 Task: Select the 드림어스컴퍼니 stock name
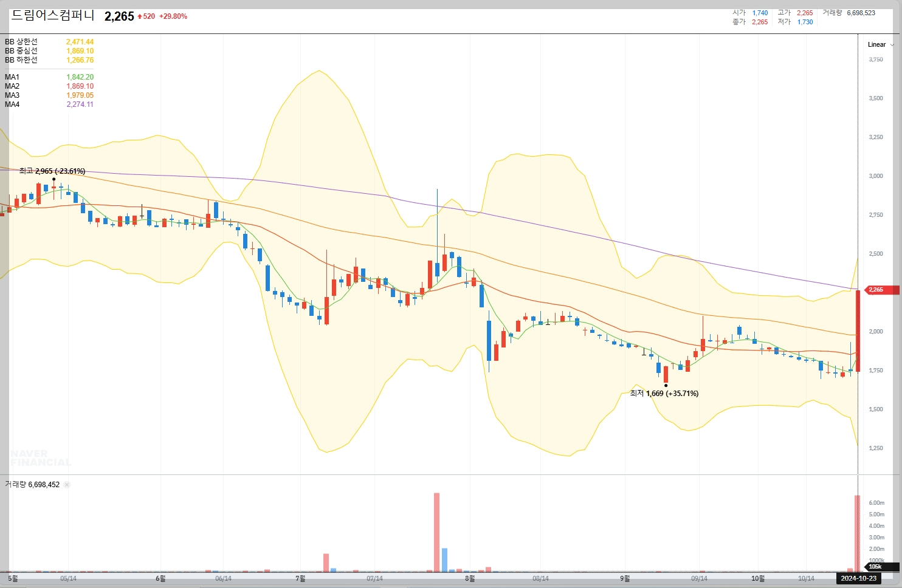(53, 15)
